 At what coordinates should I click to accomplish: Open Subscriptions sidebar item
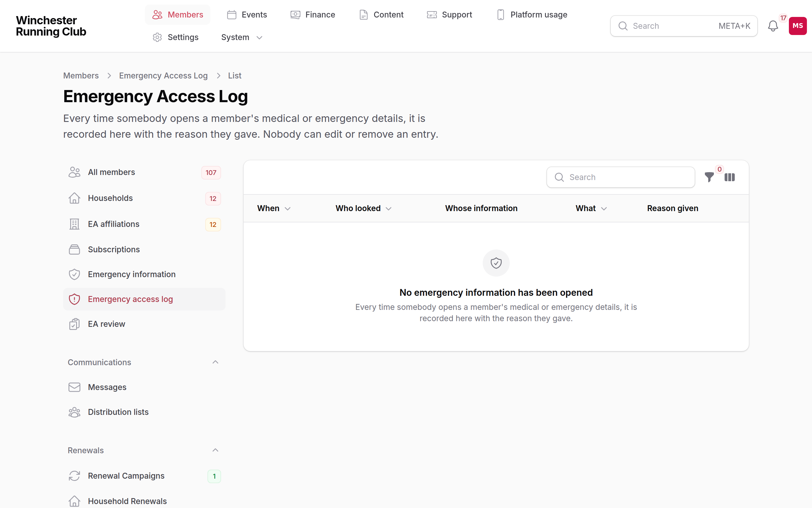click(144, 250)
